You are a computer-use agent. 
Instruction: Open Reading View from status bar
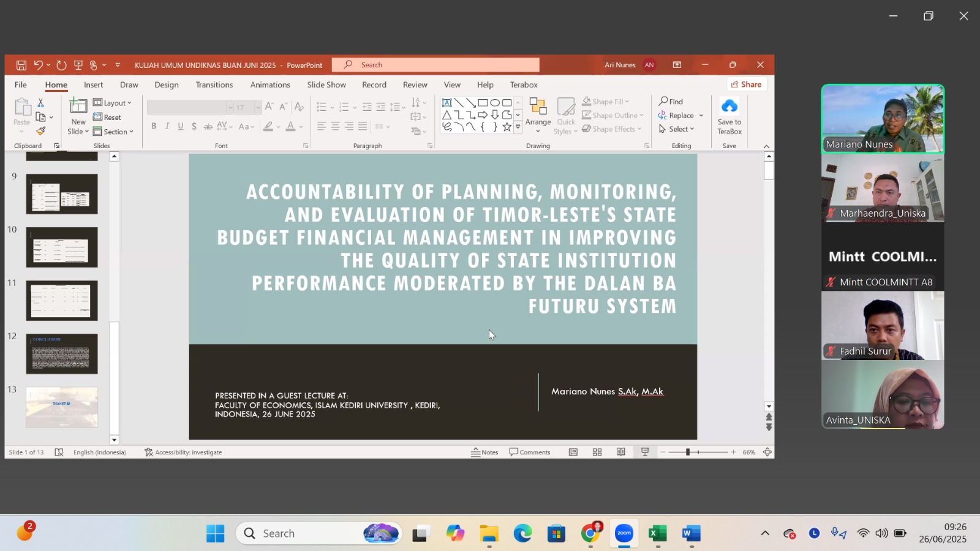point(621,452)
